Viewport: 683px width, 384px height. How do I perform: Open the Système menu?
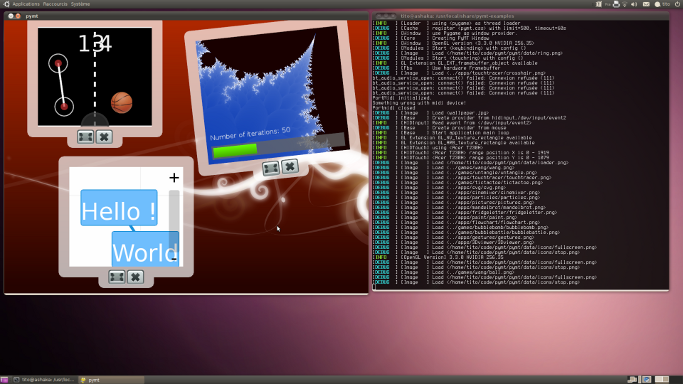pos(81,4)
